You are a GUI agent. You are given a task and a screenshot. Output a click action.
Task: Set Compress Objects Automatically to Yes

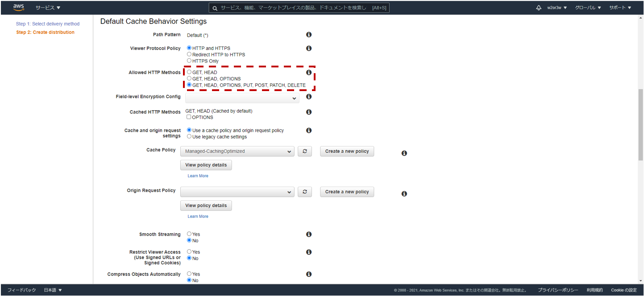[x=189, y=274]
